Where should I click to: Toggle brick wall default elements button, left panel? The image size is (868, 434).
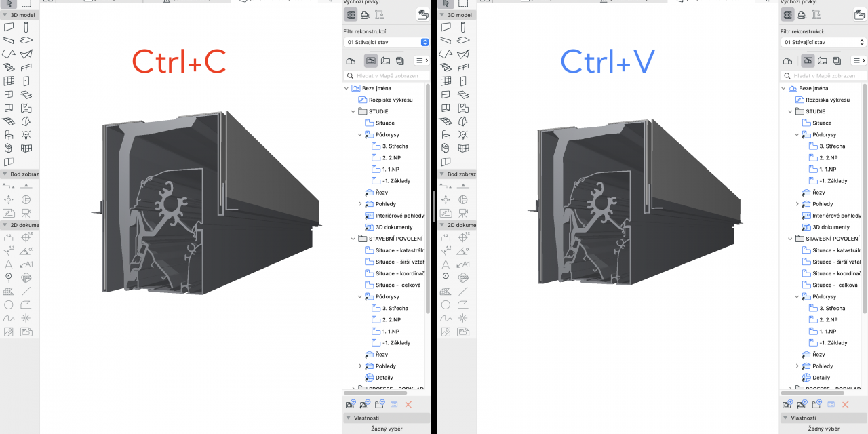351,14
